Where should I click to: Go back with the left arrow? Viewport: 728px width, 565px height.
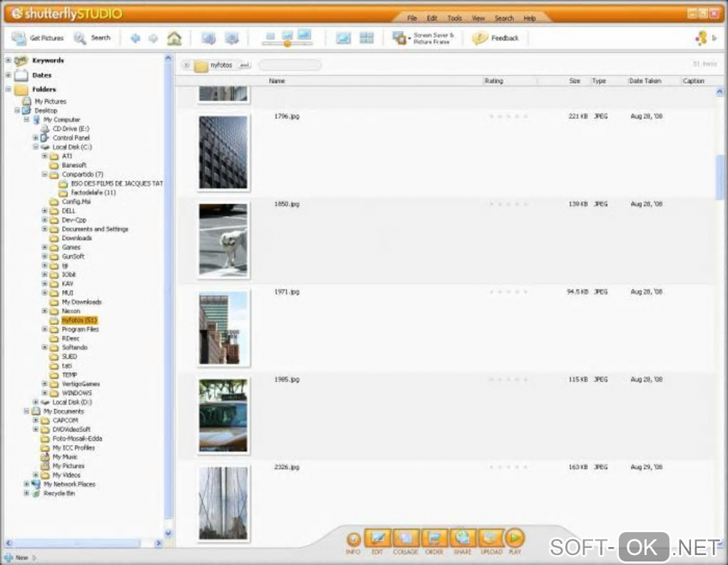coord(135,38)
